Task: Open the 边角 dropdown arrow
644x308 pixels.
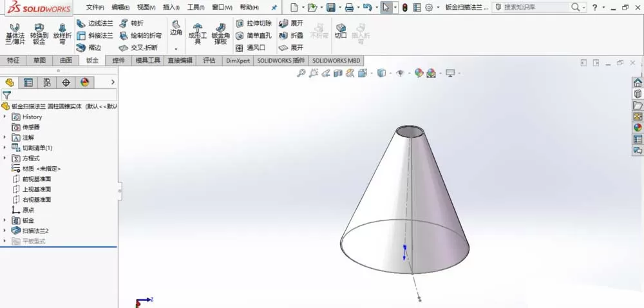Action: 176,49
